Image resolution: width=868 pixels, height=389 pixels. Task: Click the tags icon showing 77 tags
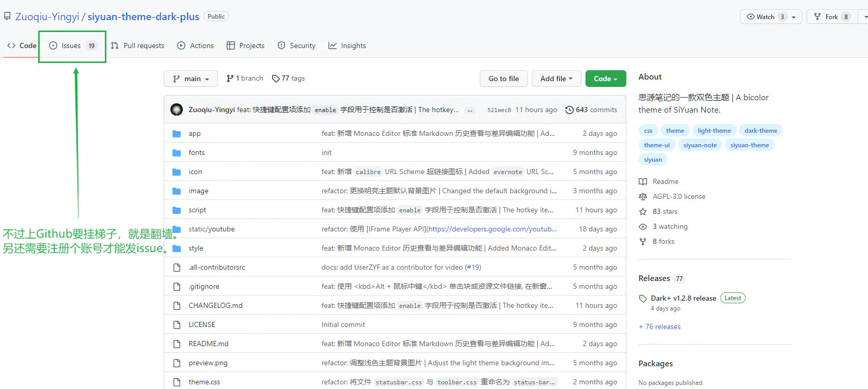tap(276, 79)
